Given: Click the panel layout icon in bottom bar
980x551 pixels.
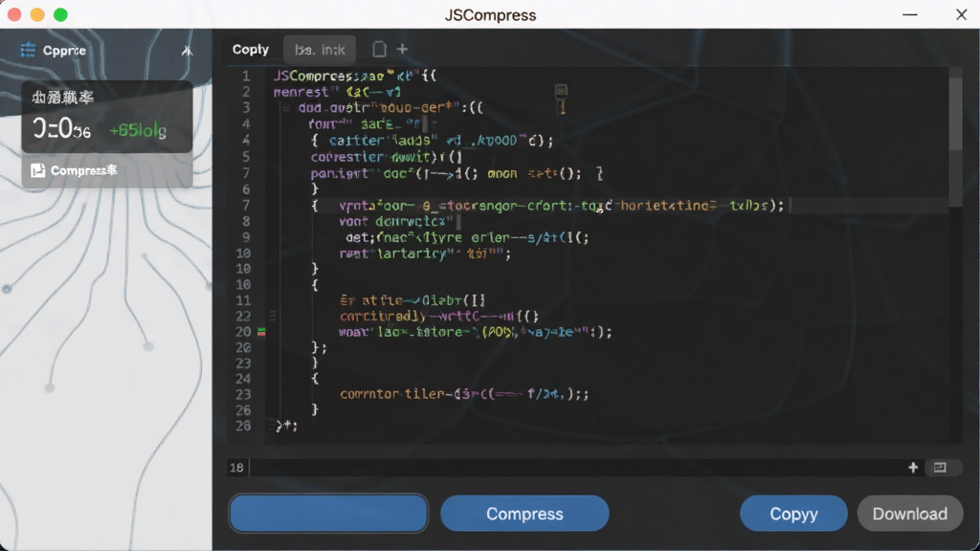Looking at the screenshot, I should (x=940, y=467).
